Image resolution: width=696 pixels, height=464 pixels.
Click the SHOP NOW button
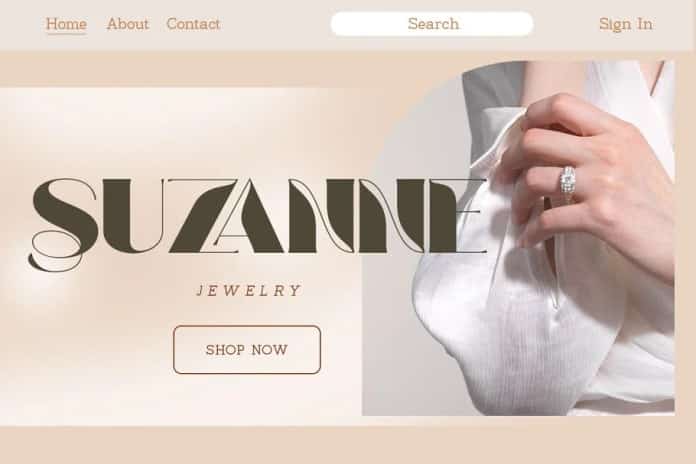pyautogui.click(x=247, y=349)
